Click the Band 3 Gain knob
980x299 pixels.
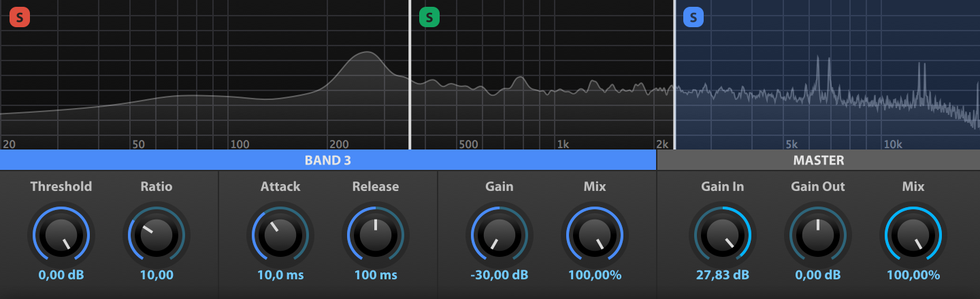point(500,235)
